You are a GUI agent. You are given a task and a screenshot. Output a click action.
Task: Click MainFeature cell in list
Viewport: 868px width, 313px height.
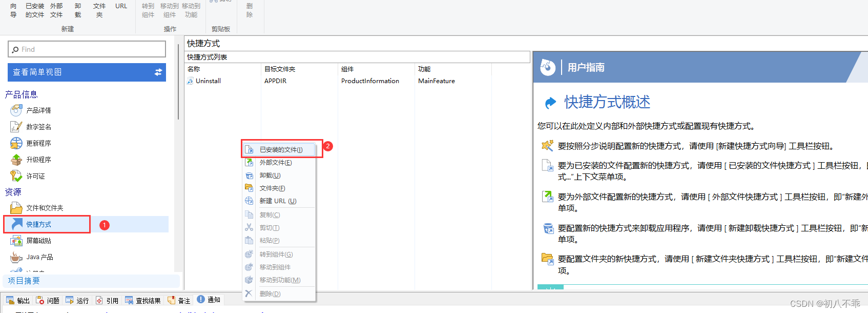(x=437, y=81)
